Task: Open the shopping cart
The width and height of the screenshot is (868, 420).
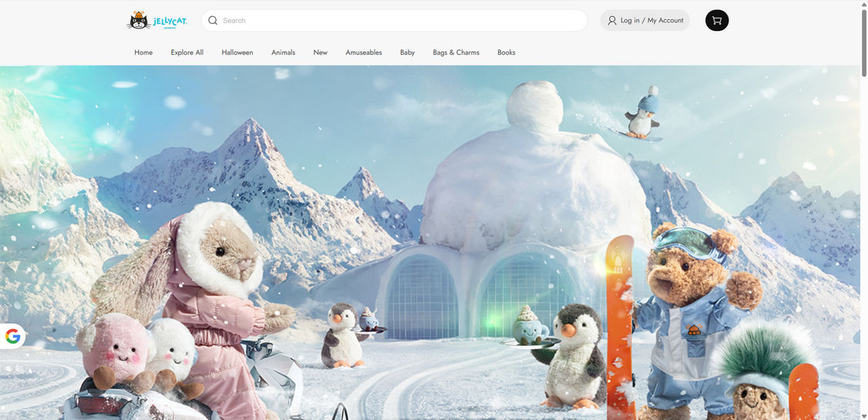Action: [717, 21]
